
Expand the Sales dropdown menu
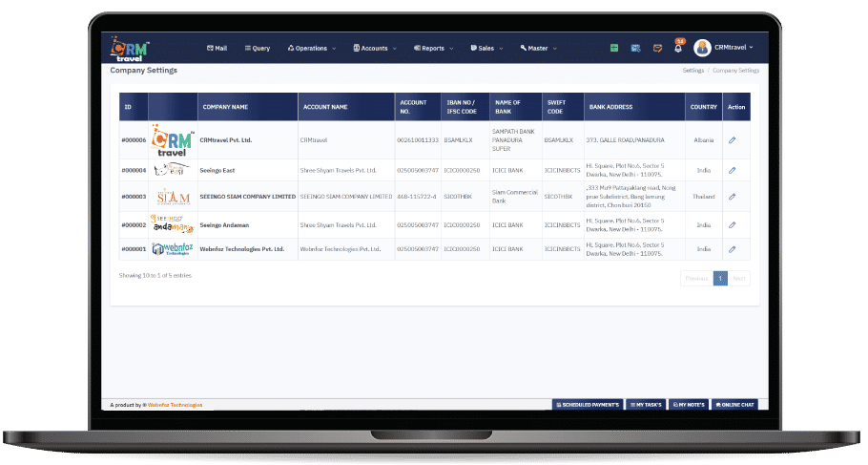click(486, 48)
